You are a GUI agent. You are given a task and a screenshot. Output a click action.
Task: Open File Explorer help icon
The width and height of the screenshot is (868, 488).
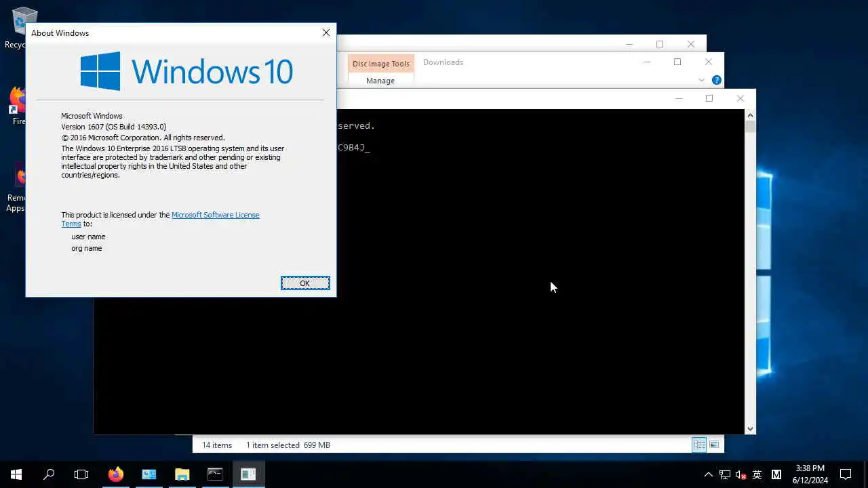pyautogui.click(x=717, y=80)
